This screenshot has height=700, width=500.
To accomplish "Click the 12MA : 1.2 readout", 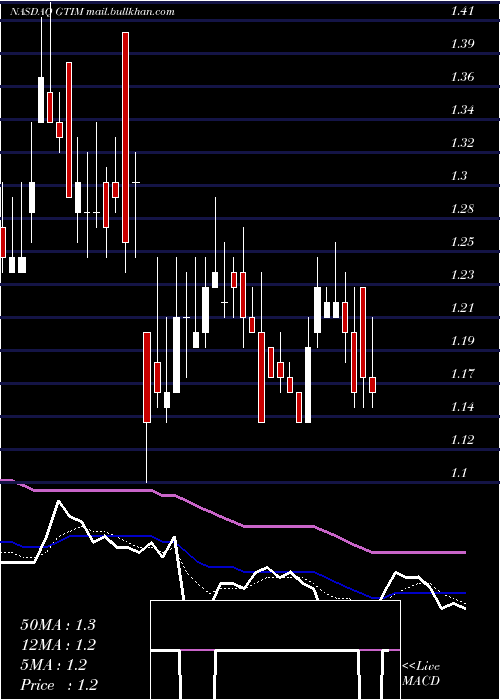I will tap(58, 645).
